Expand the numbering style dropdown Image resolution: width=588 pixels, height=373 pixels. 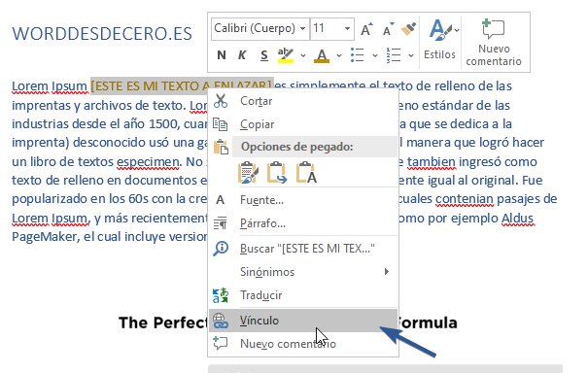click(x=411, y=55)
